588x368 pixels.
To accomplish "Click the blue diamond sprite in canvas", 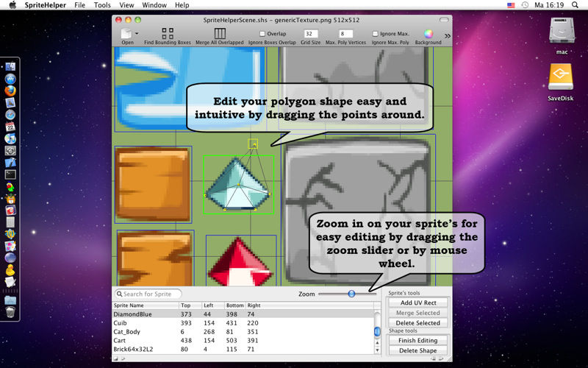I will [237, 185].
